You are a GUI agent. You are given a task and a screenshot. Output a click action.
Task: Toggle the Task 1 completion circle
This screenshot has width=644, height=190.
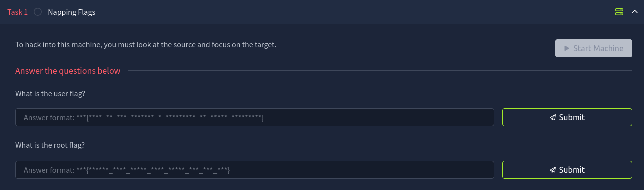click(x=38, y=12)
